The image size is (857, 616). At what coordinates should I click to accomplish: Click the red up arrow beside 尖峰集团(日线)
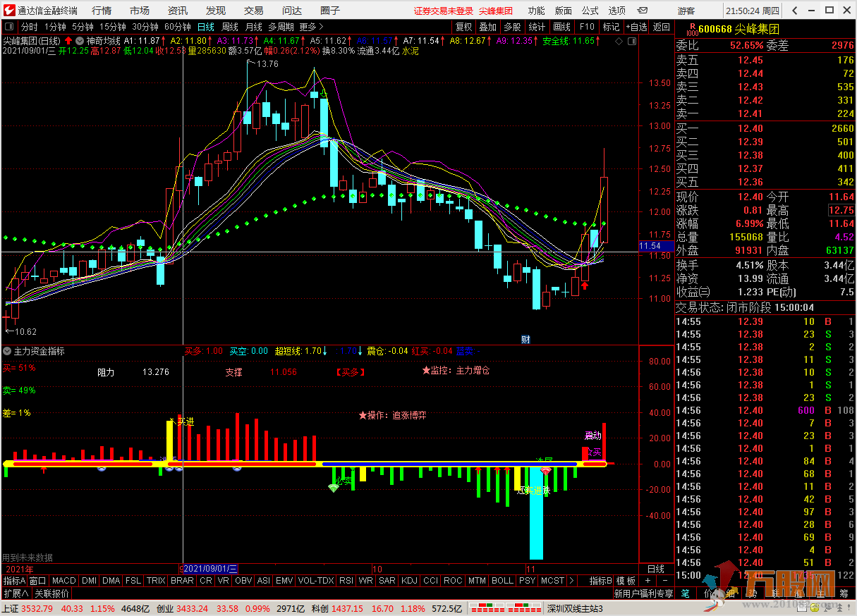[68, 41]
